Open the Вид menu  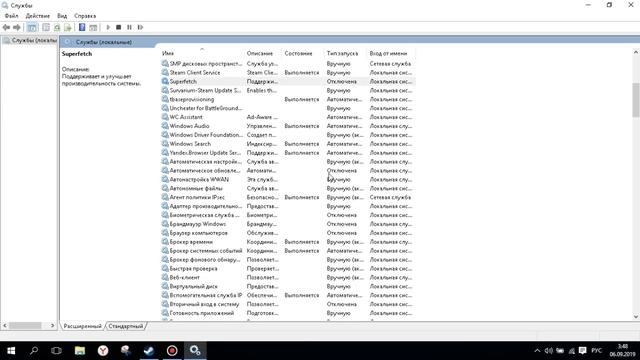point(62,16)
